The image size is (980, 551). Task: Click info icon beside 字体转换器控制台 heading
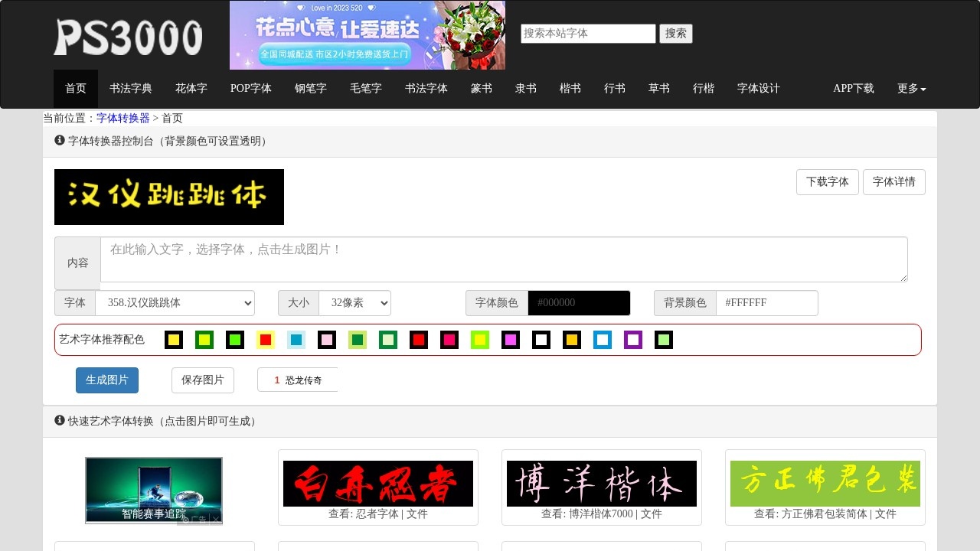click(x=60, y=141)
